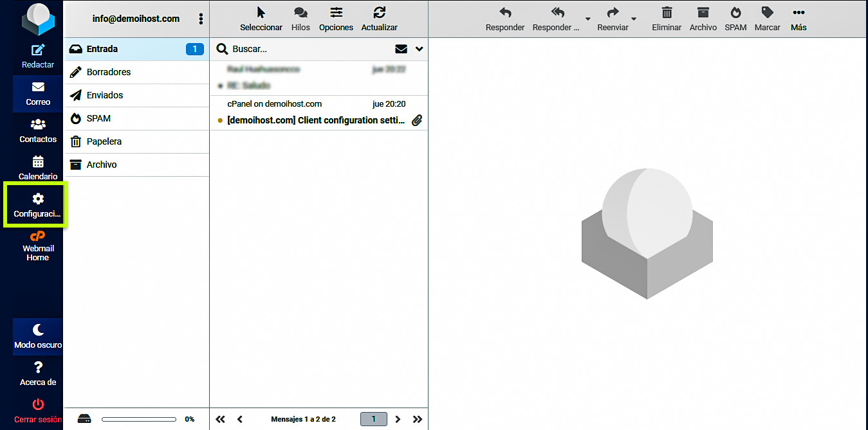Expand the Reenviar dropdown arrow
This screenshot has width=868, height=430.
click(x=634, y=19)
